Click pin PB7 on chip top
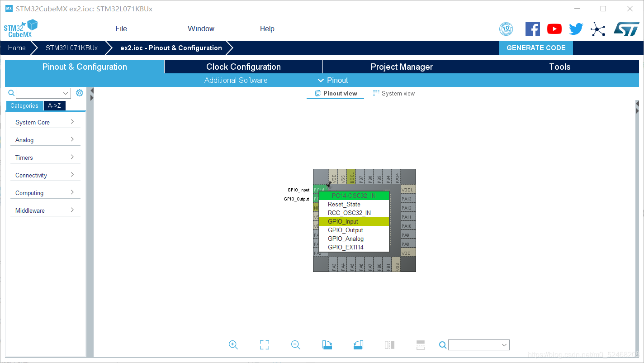The height and width of the screenshot is (363, 644). 360,177
